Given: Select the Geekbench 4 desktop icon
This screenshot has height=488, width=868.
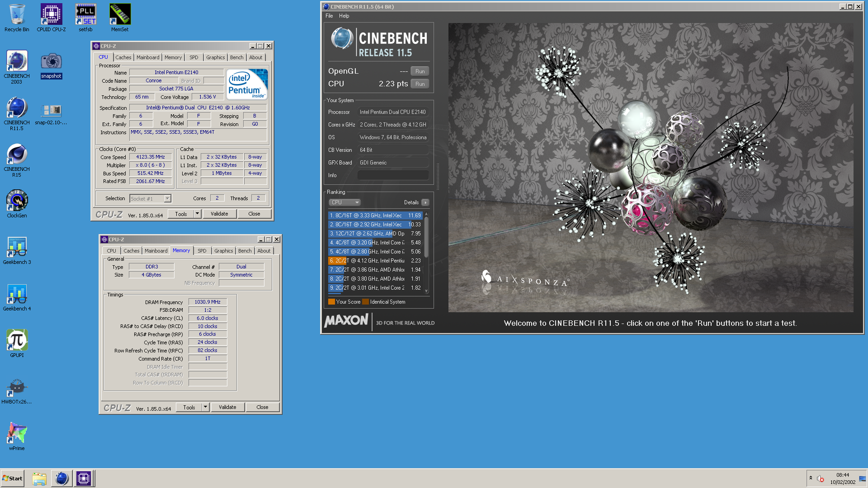Looking at the screenshot, I should pyautogui.click(x=17, y=296).
